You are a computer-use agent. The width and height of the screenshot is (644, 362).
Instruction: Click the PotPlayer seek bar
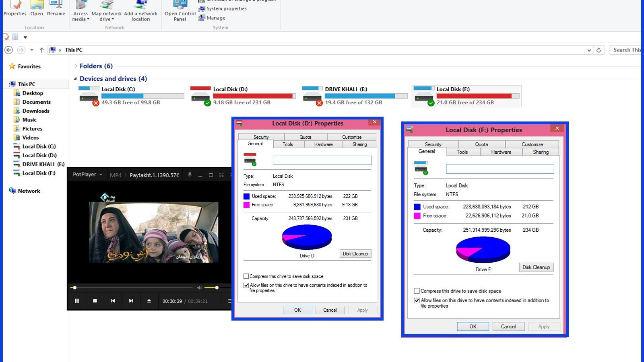[132, 288]
